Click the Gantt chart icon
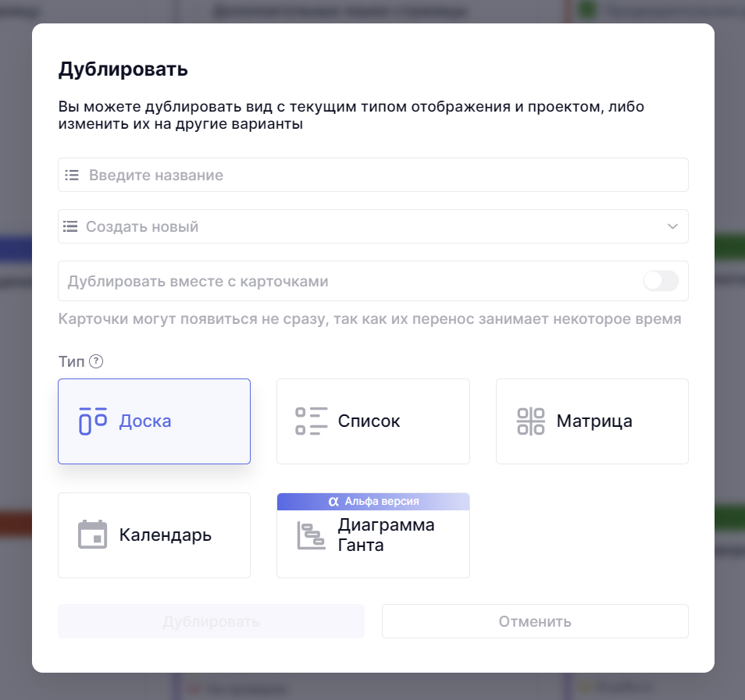 pyautogui.click(x=311, y=535)
